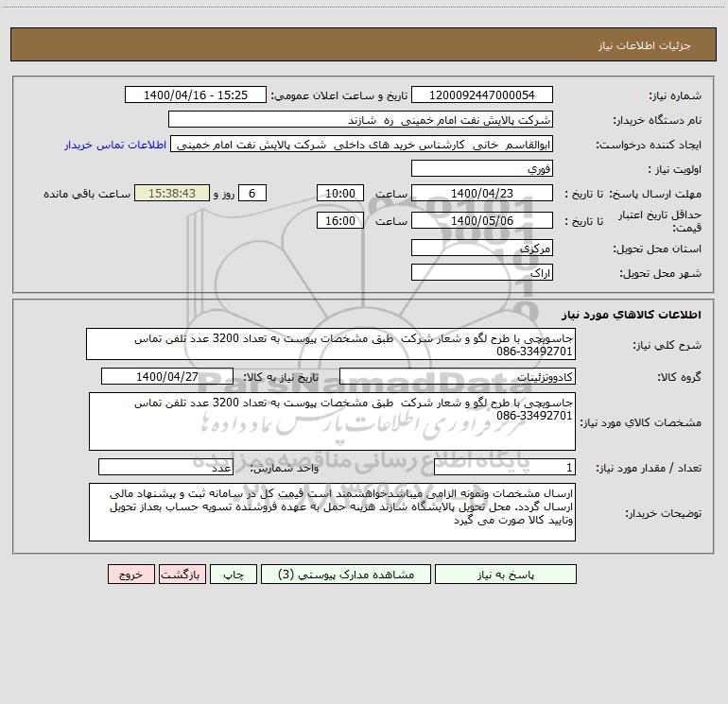Open اطلاعات تماس خریدار contact link
Screen dimensions: 728x704
pos(115,145)
